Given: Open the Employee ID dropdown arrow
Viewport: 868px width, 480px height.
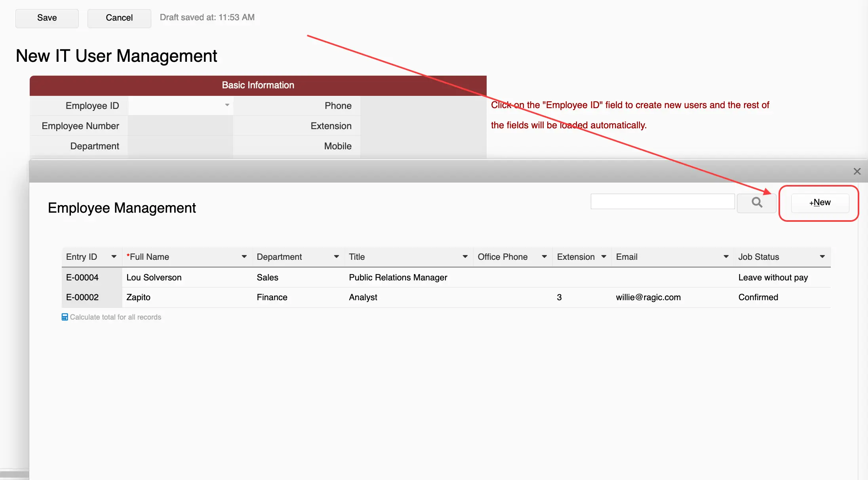Looking at the screenshot, I should click(x=227, y=105).
